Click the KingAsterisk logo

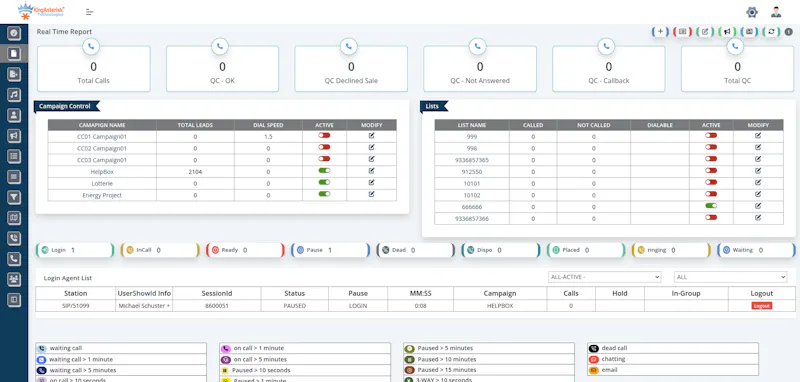(41, 11)
